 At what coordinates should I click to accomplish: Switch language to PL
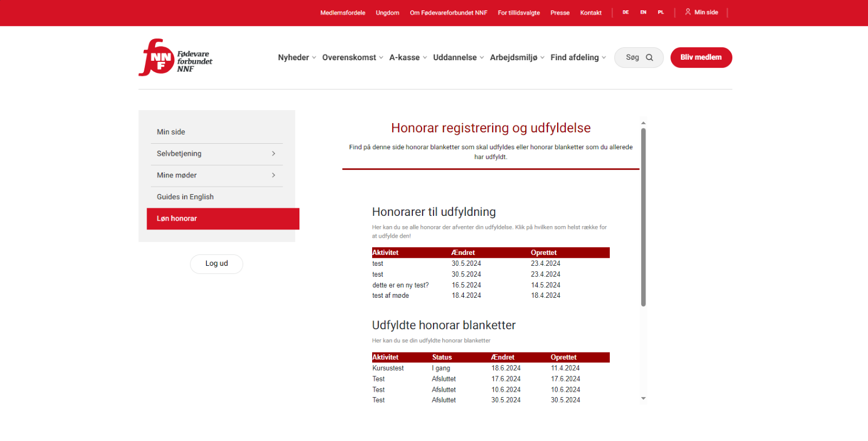click(x=661, y=12)
